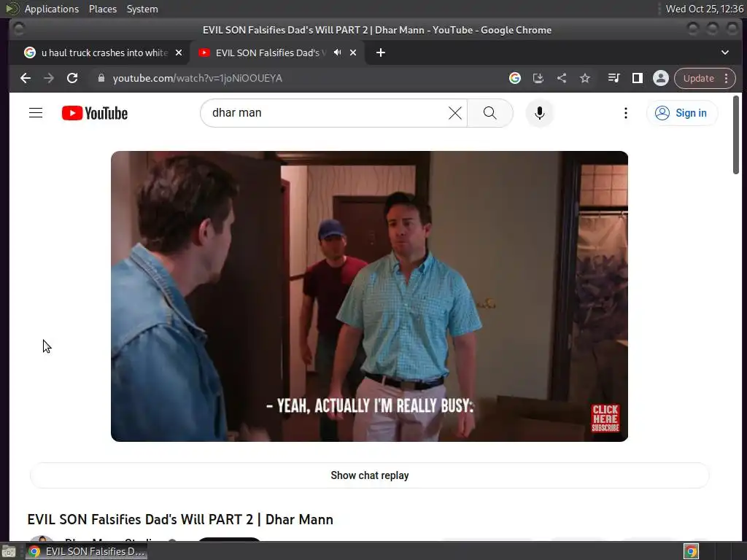
Task: Close the EVIL SON YouTube tab
Action: coord(353,52)
